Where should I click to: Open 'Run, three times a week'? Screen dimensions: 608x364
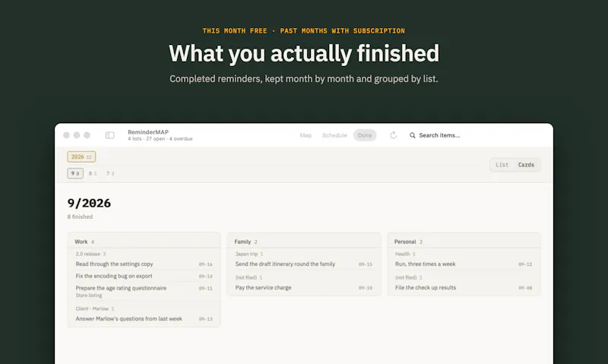coord(464,264)
